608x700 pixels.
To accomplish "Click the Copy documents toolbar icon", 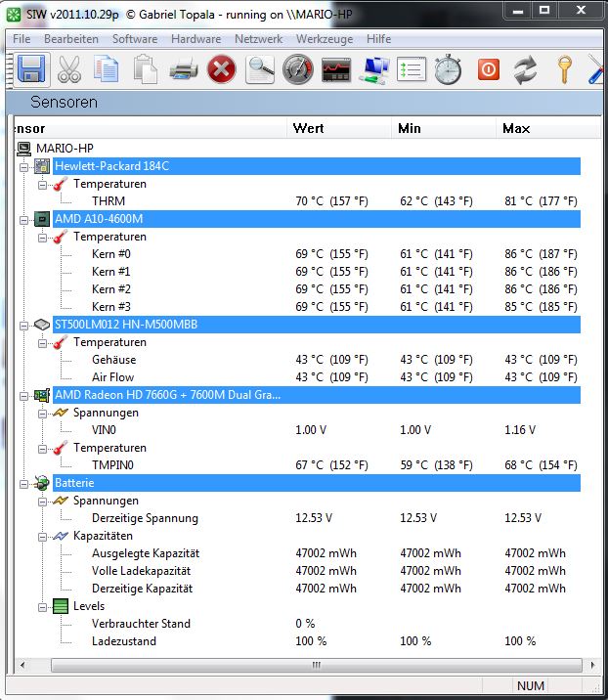I will [107, 69].
